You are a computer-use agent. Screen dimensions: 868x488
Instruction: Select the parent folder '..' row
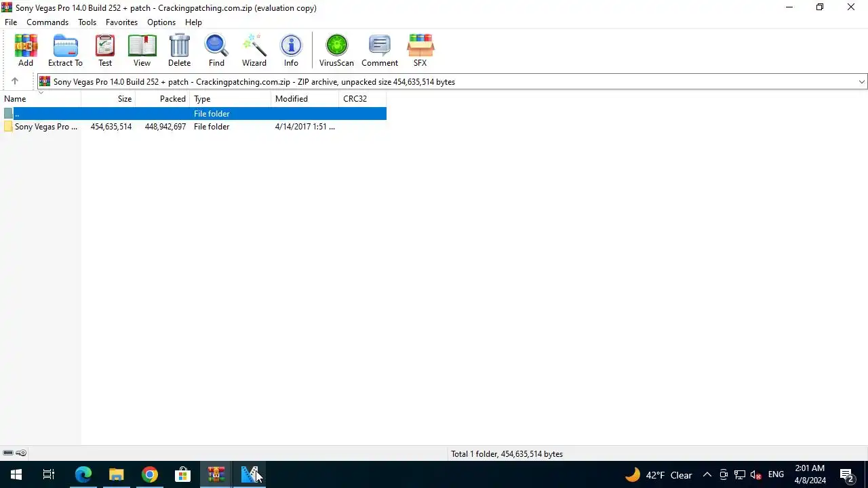[x=193, y=114]
